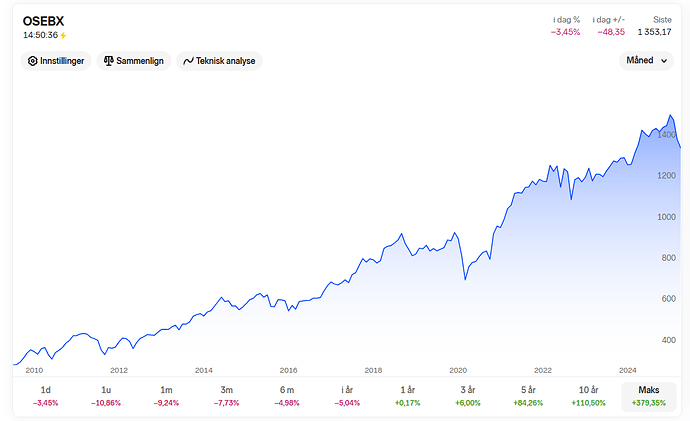The width and height of the screenshot is (690, 421).
Task: Click the lightning bolt real-time icon
Action: pyautogui.click(x=63, y=35)
